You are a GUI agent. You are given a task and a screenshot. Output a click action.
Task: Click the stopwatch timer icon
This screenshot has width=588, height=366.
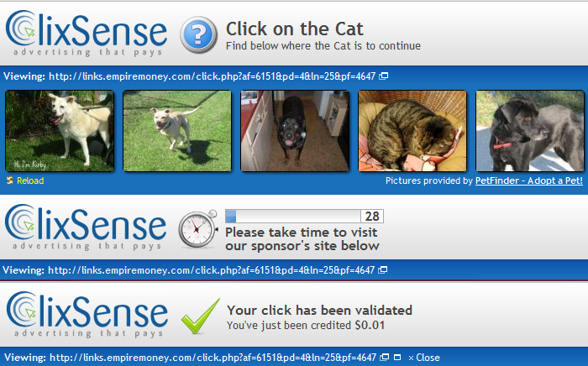(x=197, y=229)
